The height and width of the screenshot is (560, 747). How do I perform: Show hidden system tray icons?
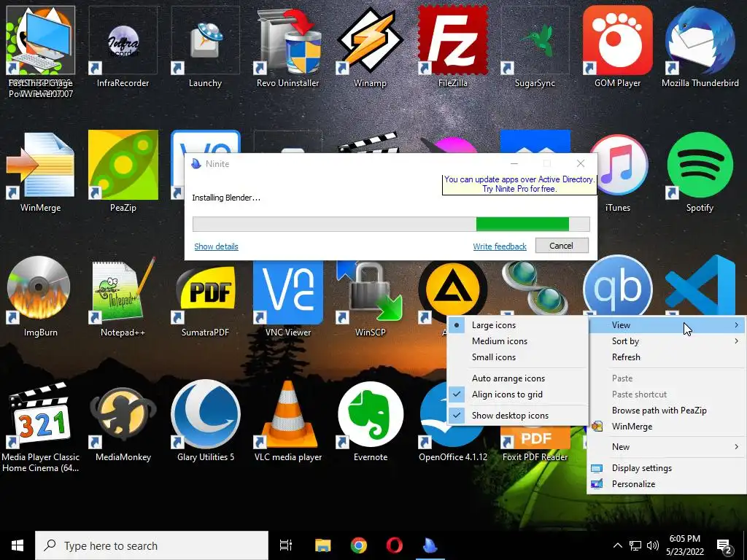click(x=617, y=545)
